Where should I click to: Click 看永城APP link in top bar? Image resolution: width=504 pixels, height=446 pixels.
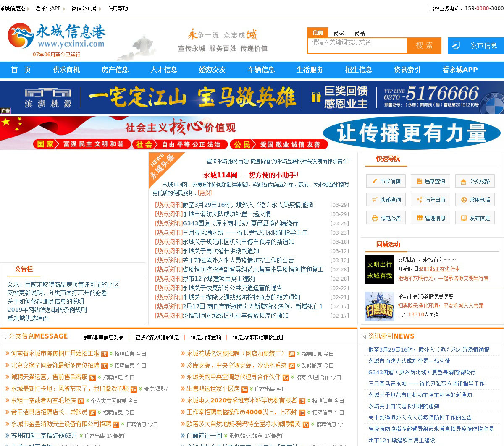pos(48,8)
